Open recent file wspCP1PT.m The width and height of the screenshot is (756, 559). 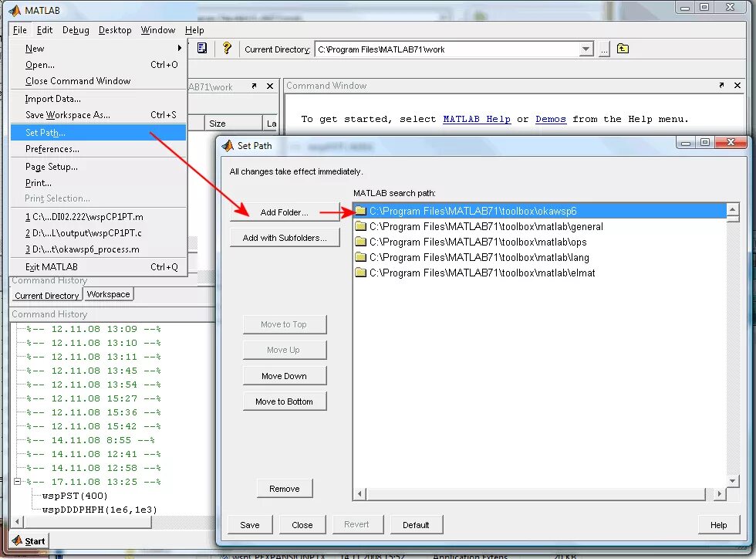tap(99, 217)
